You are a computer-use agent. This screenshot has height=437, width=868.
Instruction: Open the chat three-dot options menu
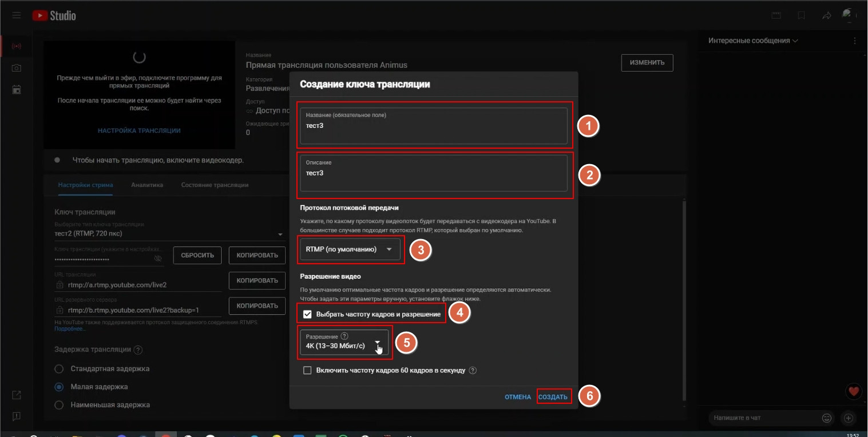click(x=855, y=41)
